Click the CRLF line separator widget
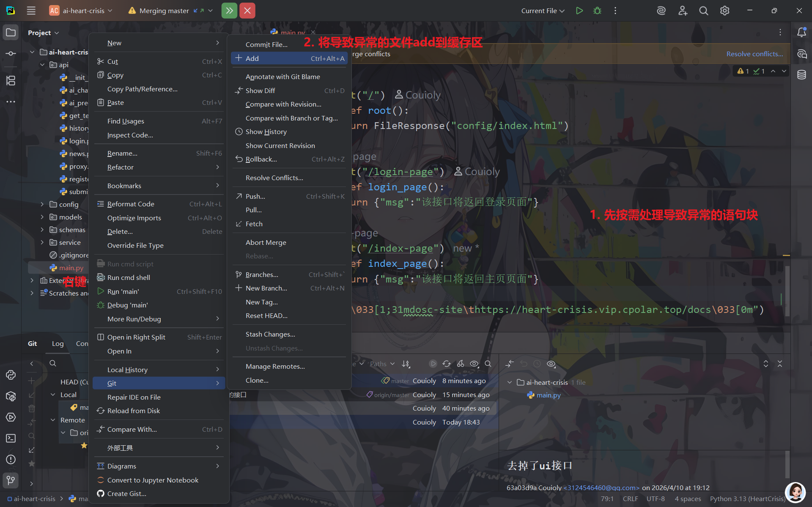Screen dimensions: 812x507 630,499
